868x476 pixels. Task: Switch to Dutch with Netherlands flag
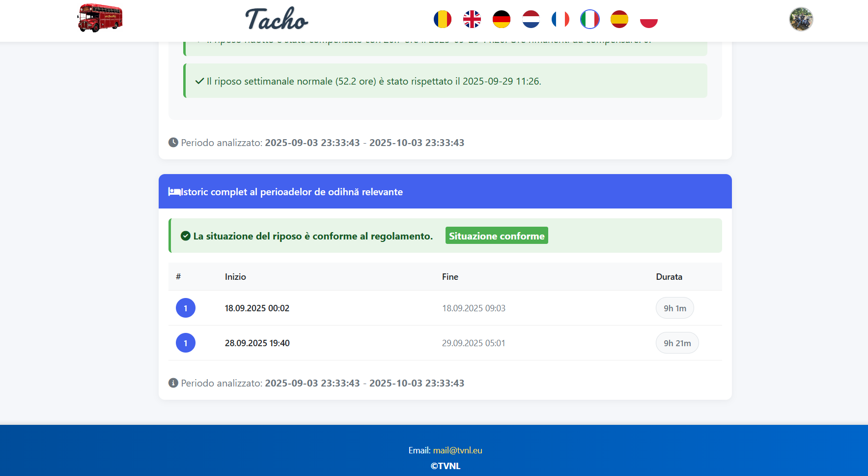(531, 20)
